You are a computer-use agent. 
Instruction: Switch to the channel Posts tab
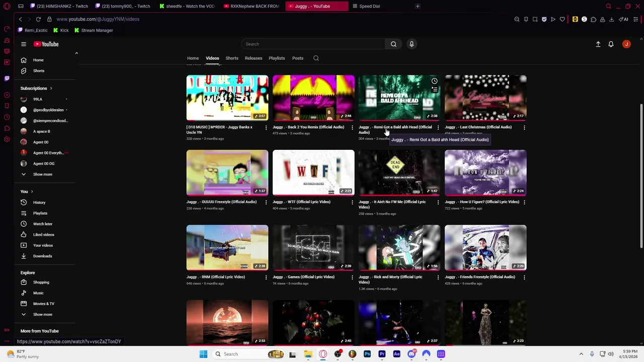click(298, 58)
